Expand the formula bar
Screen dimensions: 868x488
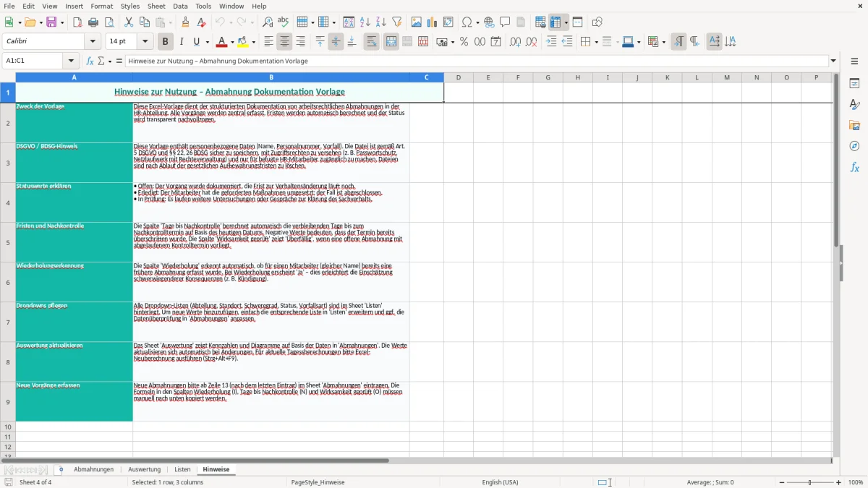pos(833,61)
